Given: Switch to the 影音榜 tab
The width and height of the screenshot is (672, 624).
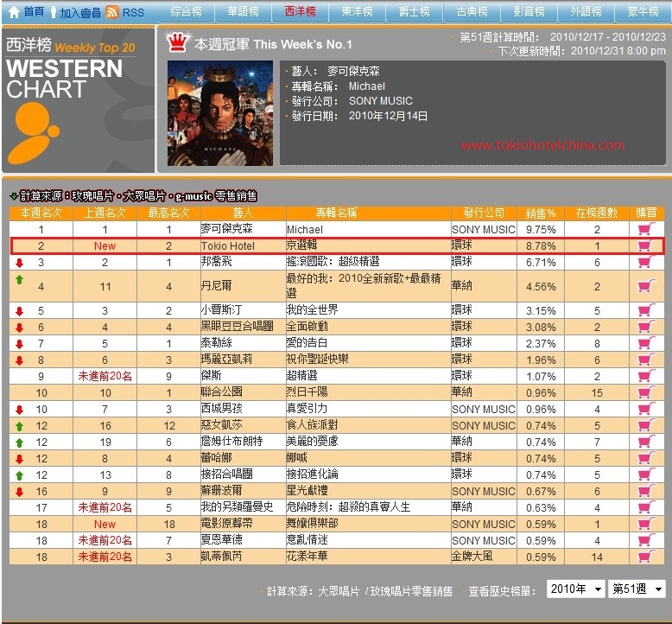Looking at the screenshot, I should click(x=529, y=11).
